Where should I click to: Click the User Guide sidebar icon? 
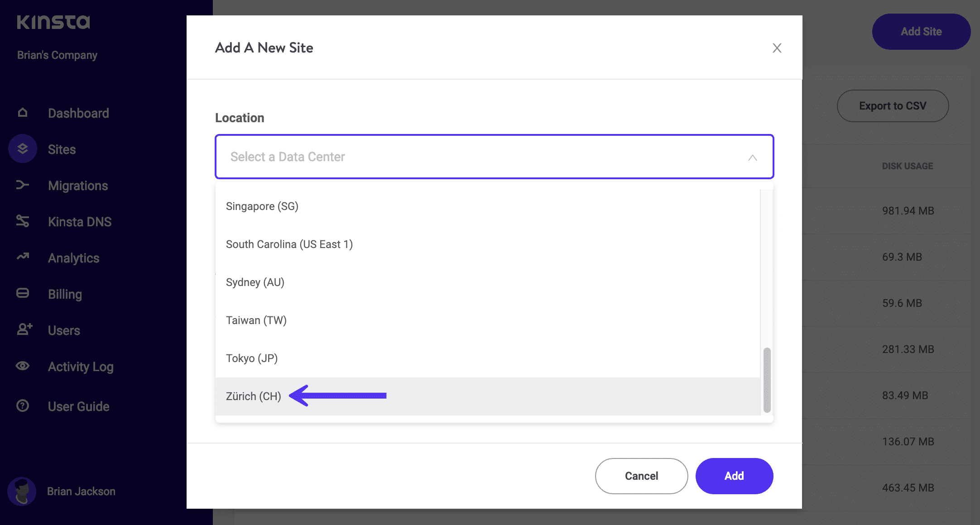tap(23, 406)
